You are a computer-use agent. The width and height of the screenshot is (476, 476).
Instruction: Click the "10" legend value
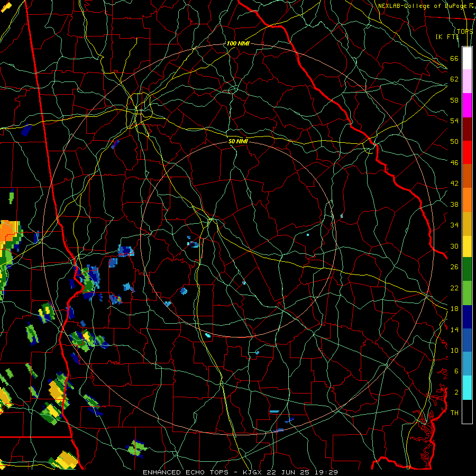click(x=454, y=350)
